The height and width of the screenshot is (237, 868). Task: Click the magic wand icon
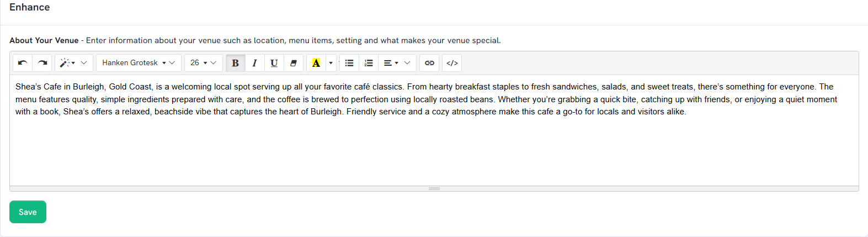click(x=65, y=63)
